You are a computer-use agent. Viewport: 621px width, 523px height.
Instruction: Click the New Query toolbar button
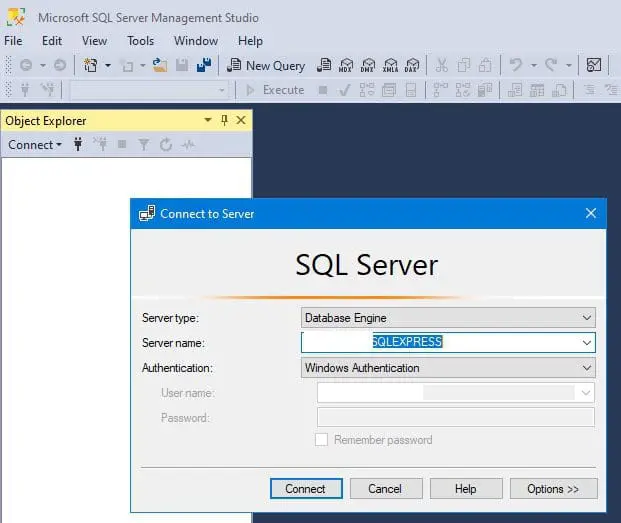coord(266,65)
